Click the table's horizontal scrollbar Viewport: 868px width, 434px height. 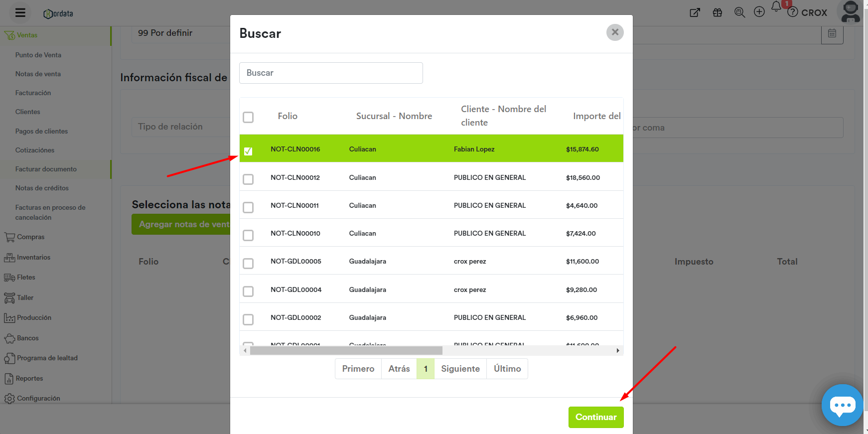[x=346, y=351]
